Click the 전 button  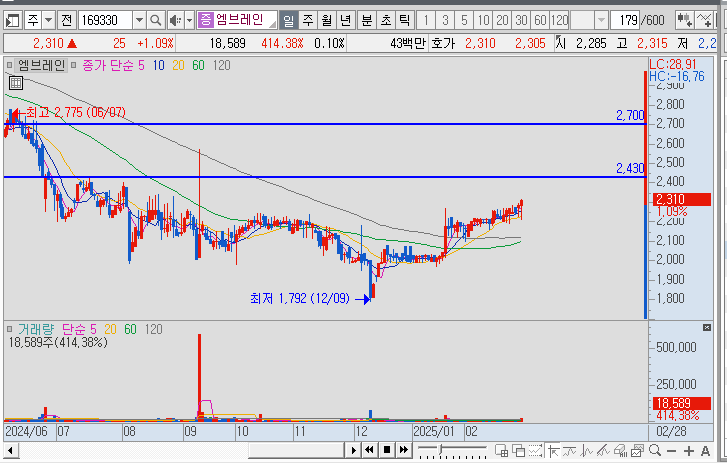coord(66,20)
